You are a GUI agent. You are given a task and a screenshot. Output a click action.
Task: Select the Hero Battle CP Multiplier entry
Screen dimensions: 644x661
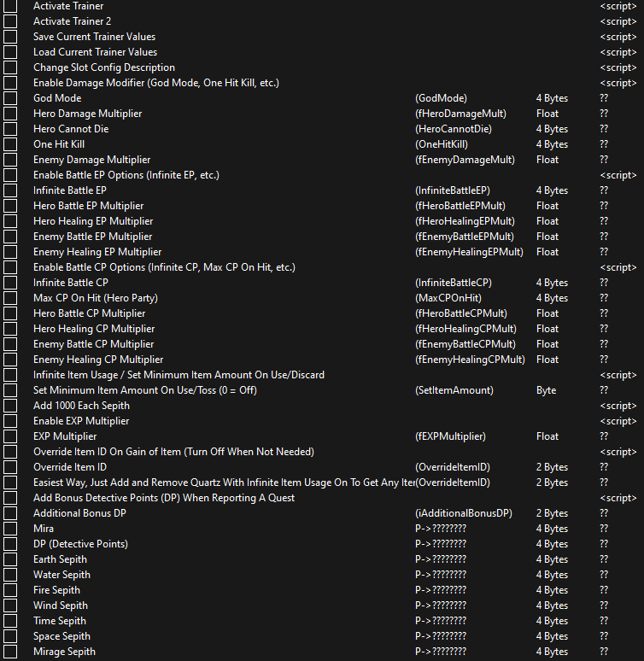tap(90, 313)
